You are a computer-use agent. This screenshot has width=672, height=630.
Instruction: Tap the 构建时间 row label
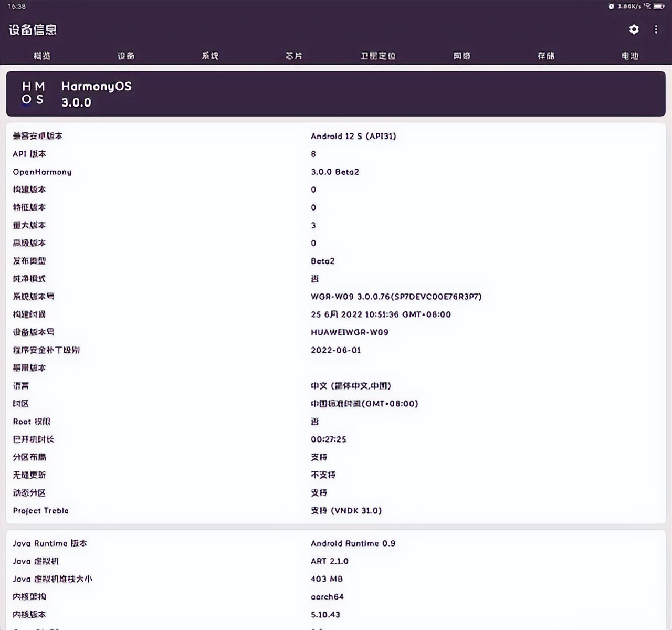coord(29,314)
